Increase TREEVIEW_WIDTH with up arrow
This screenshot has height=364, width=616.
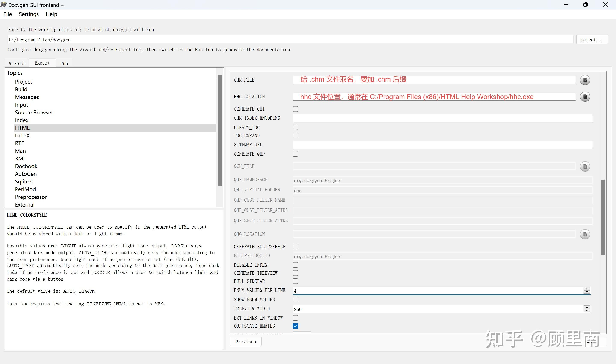click(587, 307)
